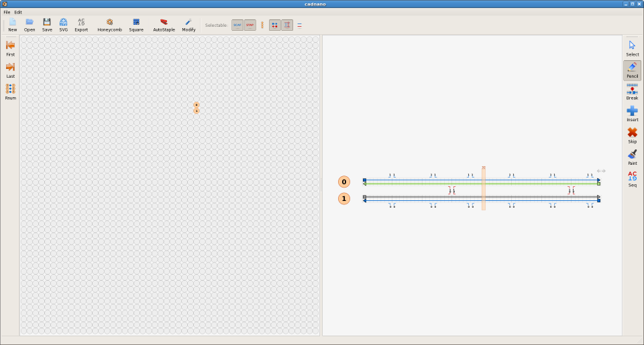The image size is (644, 345).
Task: Toggle SCAF scaffold selectable filter
Action: coord(237,25)
